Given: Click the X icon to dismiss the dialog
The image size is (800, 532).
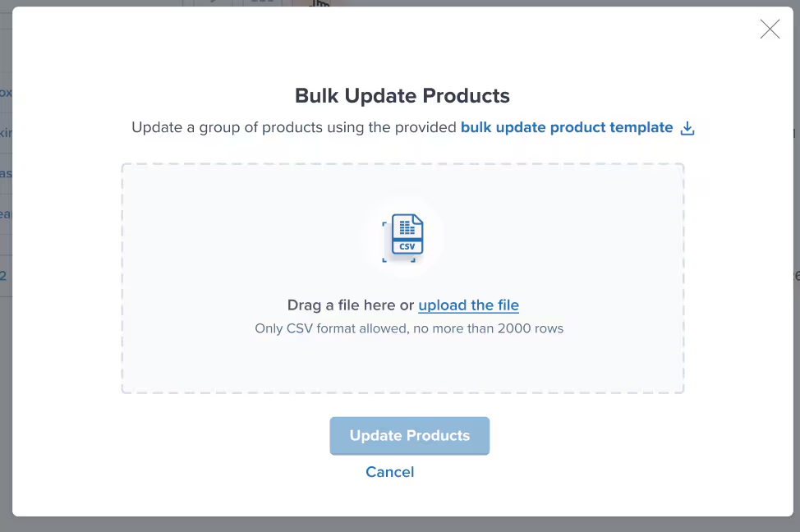Looking at the screenshot, I should [770, 29].
